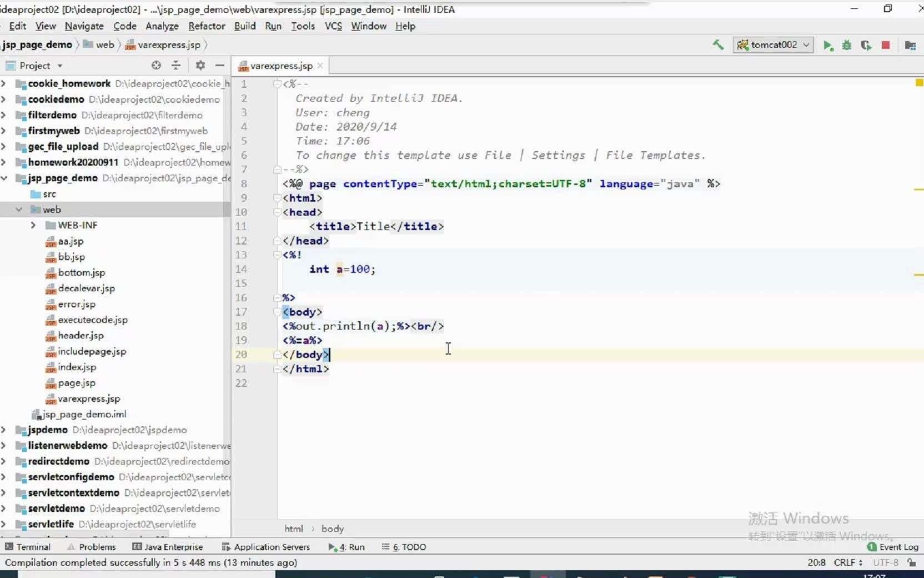The image size is (924, 578).
Task: Change CRLF line separator in status bar
Action: tap(848, 562)
